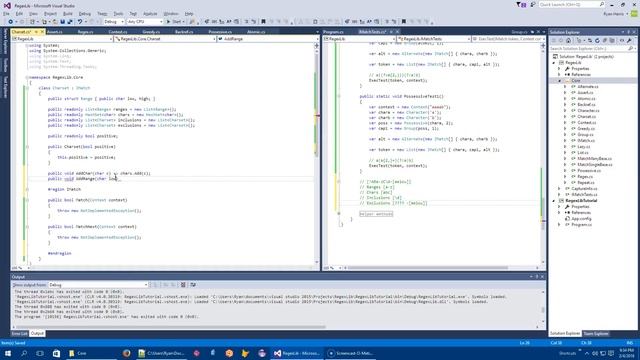Open the Debug solution configuration dropdown

(x=114, y=22)
